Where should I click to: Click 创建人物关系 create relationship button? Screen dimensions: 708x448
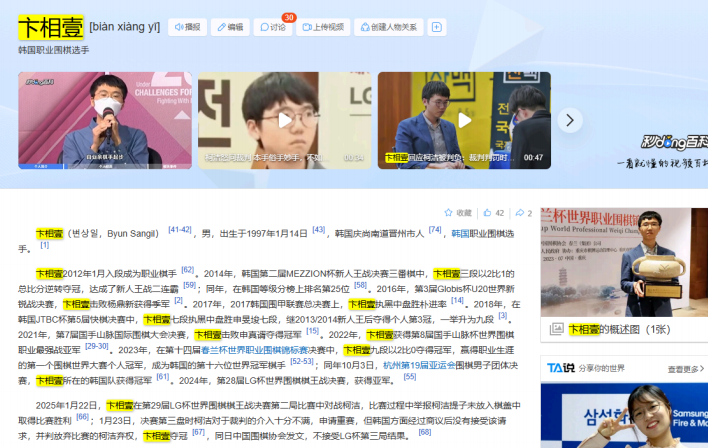(x=388, y=27)
